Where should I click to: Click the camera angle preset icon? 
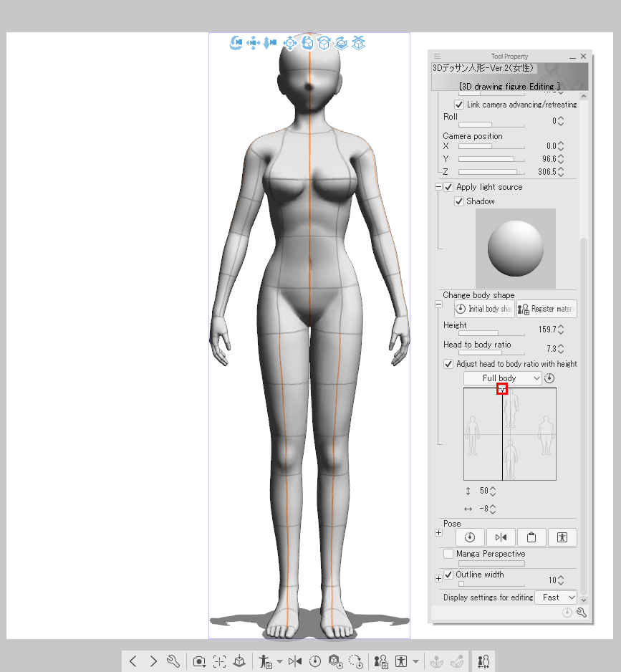pos(200,661)
